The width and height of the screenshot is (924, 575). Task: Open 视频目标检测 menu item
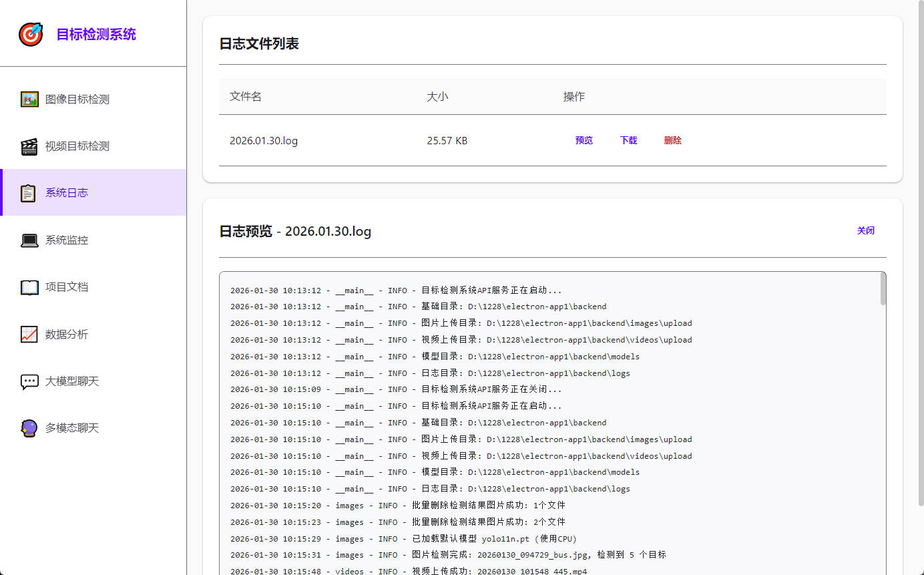[x=93, y=146]
